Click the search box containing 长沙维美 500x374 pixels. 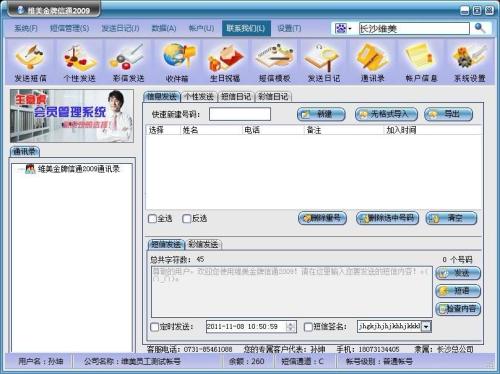(x=414, y=29)
